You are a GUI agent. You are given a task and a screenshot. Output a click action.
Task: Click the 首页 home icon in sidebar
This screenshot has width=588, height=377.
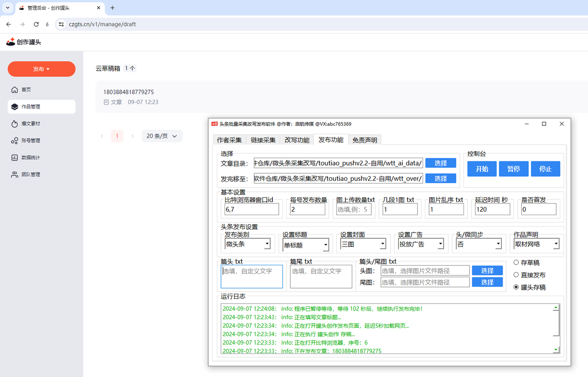pyautogui.click(x=15, y=90)
